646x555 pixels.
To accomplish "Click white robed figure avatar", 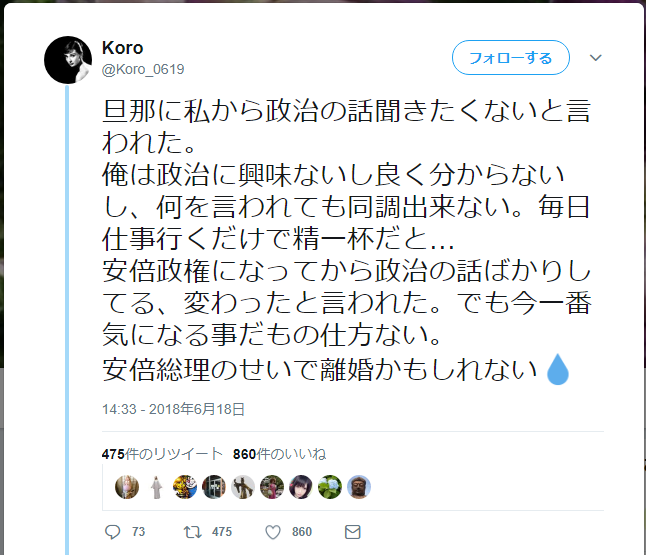I will (x=156, y=487).
